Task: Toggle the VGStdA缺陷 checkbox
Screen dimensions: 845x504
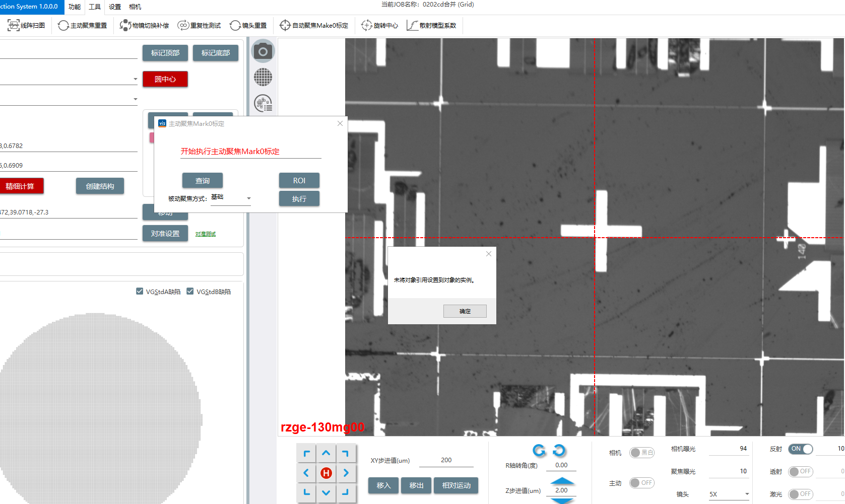Action: (140, 291)
